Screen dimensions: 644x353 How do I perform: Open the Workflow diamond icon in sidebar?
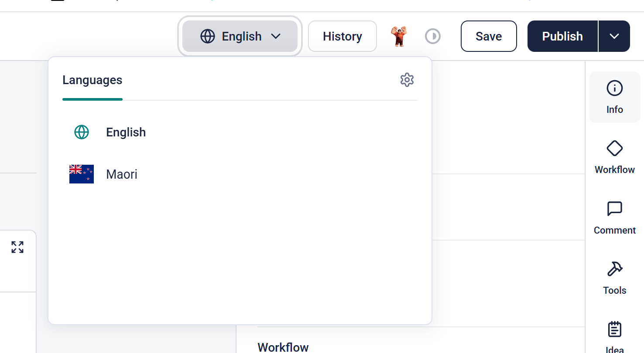[614, 157]
